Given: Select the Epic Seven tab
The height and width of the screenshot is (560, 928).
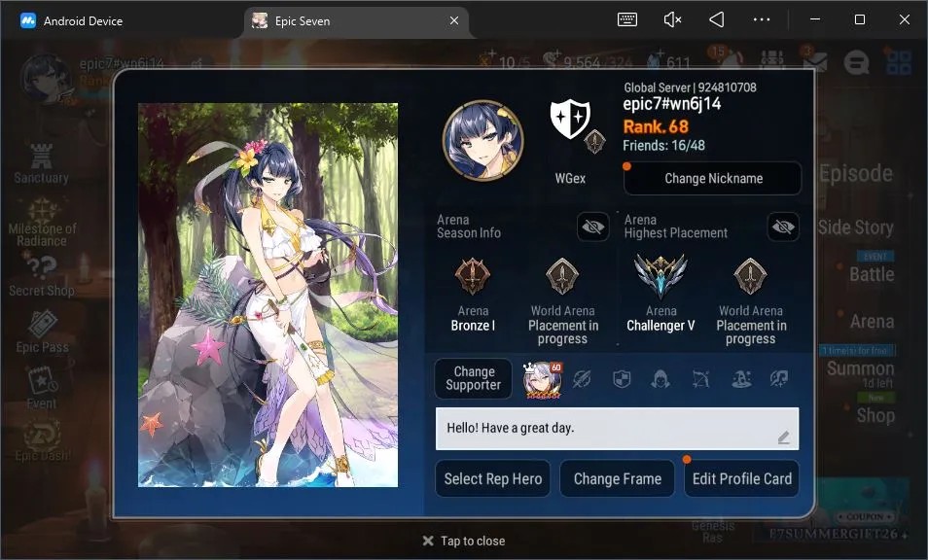Looking at the screenshot, I should click(356, 21).
